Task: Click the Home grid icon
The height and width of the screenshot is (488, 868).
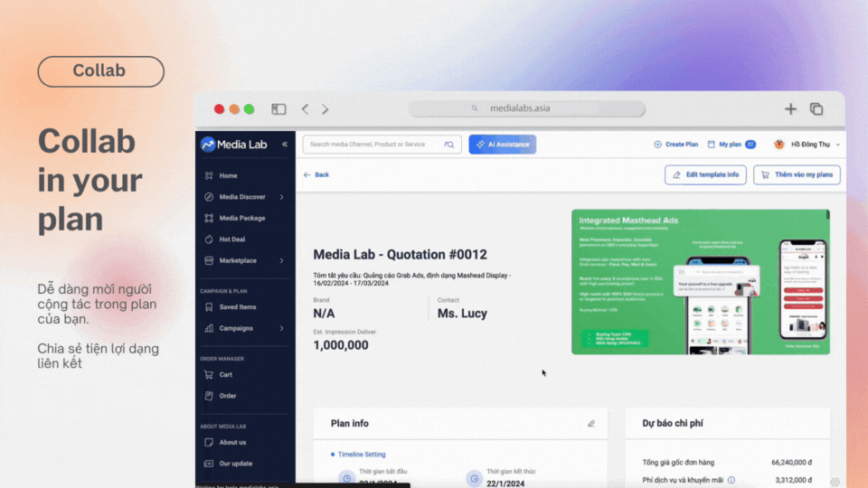Action: [x=209, y=175]
